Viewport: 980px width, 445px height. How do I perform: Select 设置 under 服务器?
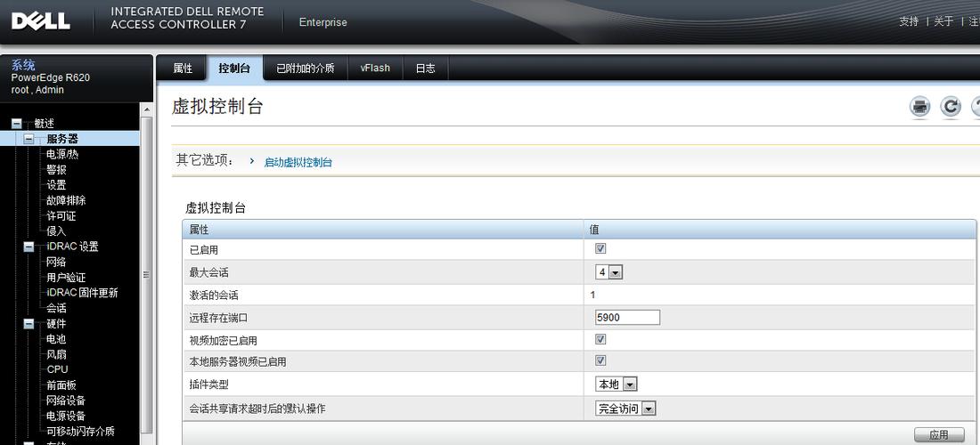pyautogui.click(x=56, y=185)
